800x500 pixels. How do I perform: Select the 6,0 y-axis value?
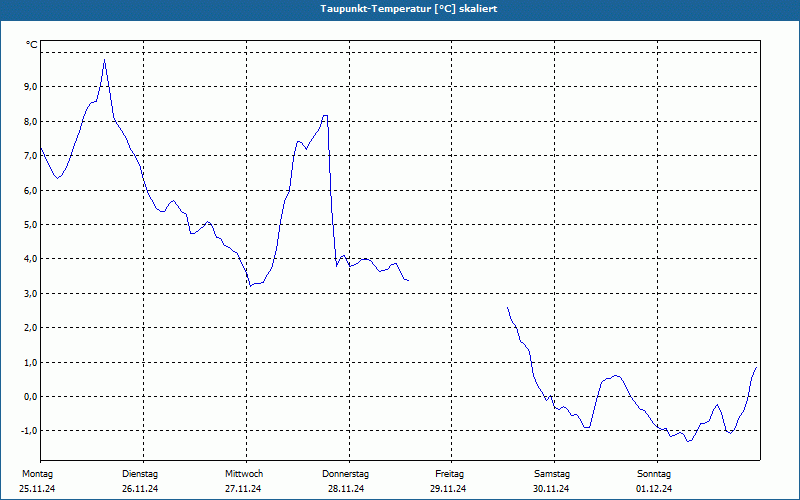pos(31,190)
